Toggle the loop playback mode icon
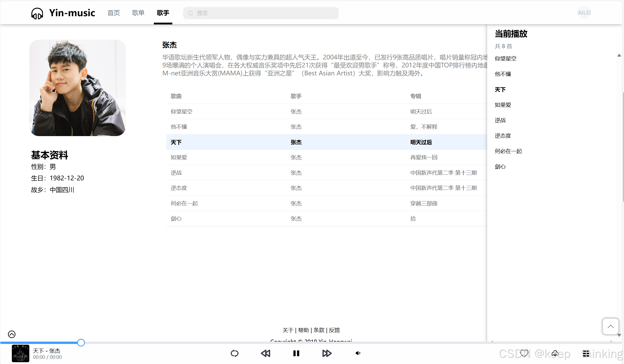 click(x=234, y=353)
